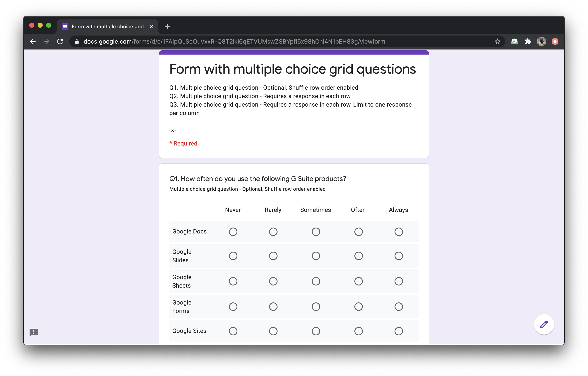Select Never for Google Docs frequency
Viewport: 588px width, 376px height.
point(234,232)
